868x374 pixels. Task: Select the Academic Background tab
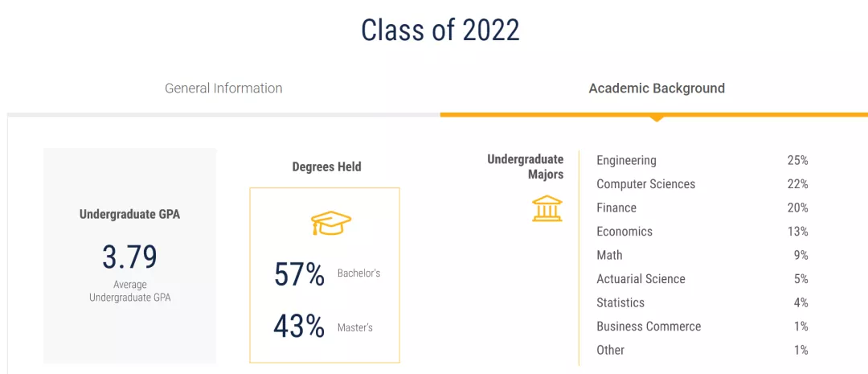click(657, 88)
